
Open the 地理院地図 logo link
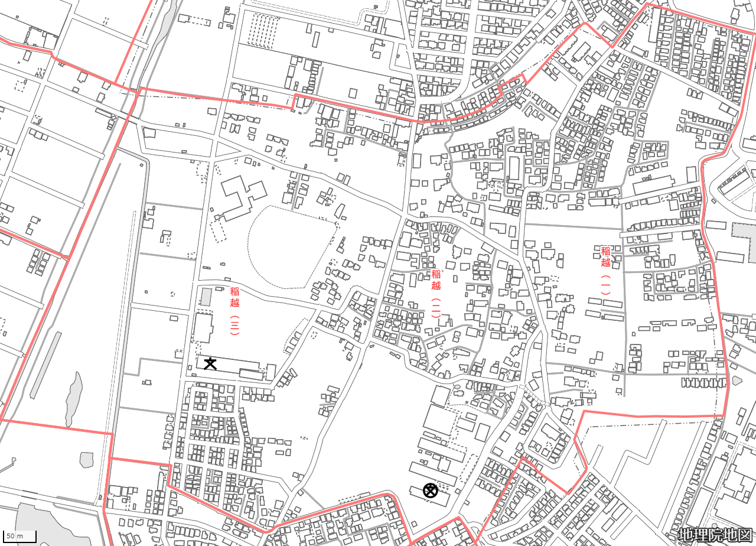(x=715, y=535)
